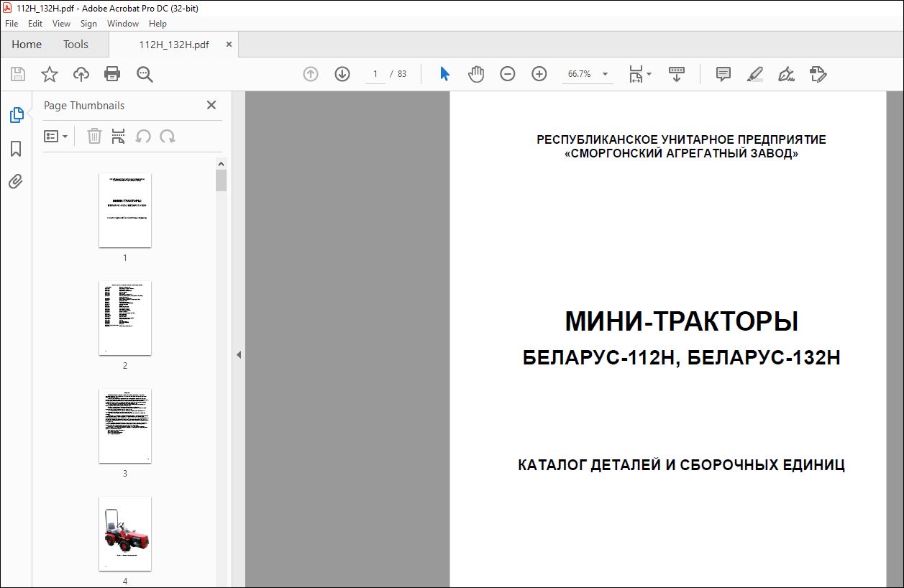This screenshot has height=588, width=904.
Task: Click the print pages thumbnail icon
Action: [119, 137]
